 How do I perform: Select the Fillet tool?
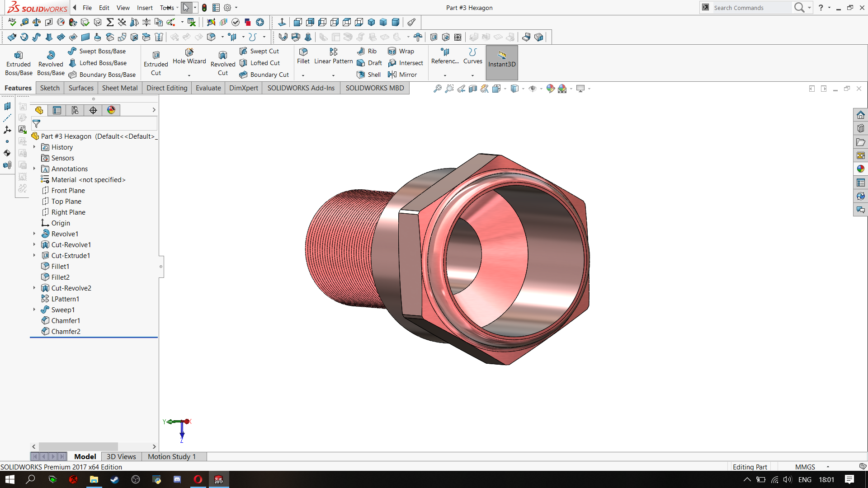303,56
